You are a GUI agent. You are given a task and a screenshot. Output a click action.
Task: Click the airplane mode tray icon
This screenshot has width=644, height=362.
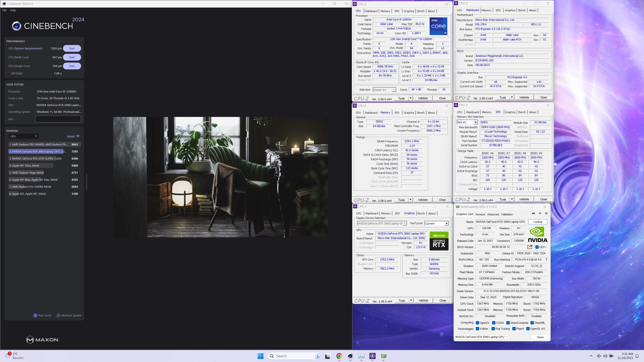pos(599,356)
